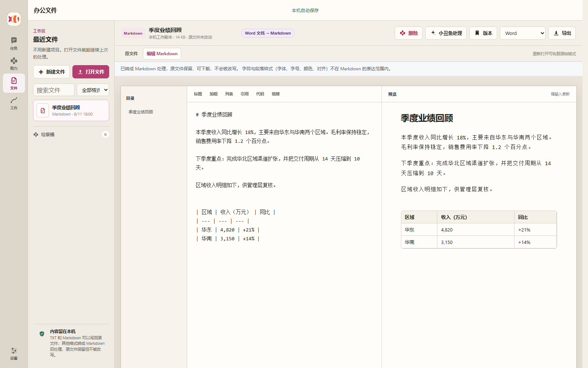Click the editor paragraph starting 下季度重点
This screenshot has height=368, width=588.
pos(278,163)
